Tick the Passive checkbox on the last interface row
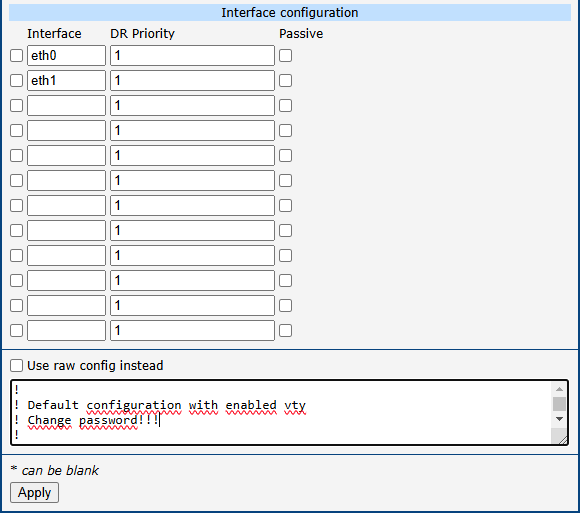 [286, 331]
